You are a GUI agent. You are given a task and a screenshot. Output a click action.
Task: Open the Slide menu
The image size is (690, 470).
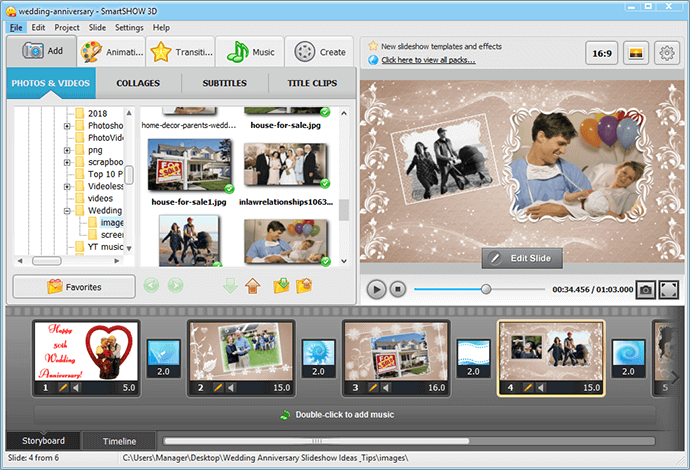click(x=97, y=28)
